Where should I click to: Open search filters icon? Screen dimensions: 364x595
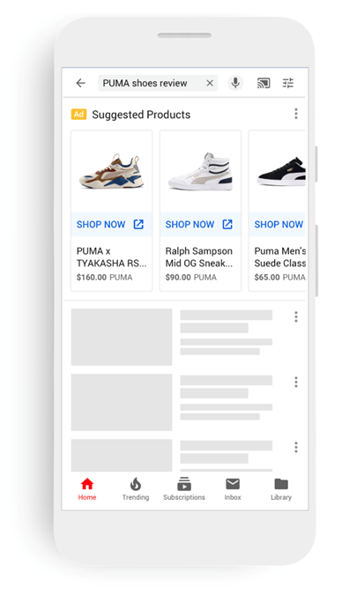click(x=288, y=83)
